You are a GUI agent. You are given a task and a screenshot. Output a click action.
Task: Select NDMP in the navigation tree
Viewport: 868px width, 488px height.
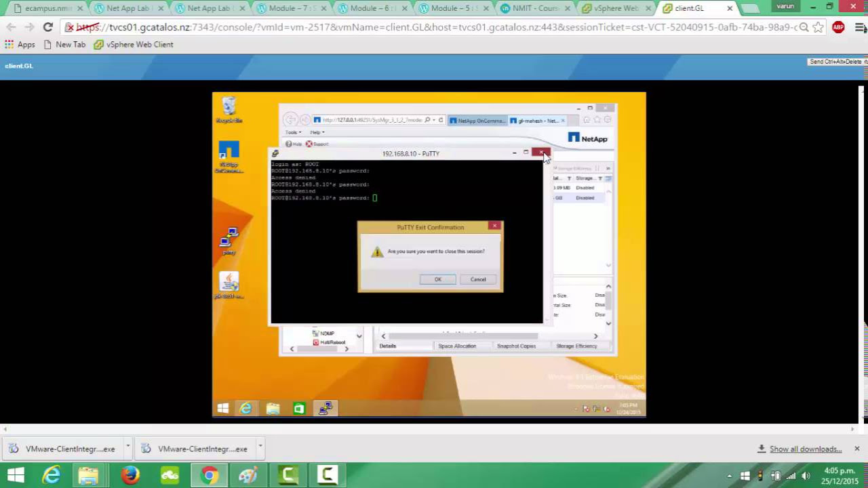[323, 333]
